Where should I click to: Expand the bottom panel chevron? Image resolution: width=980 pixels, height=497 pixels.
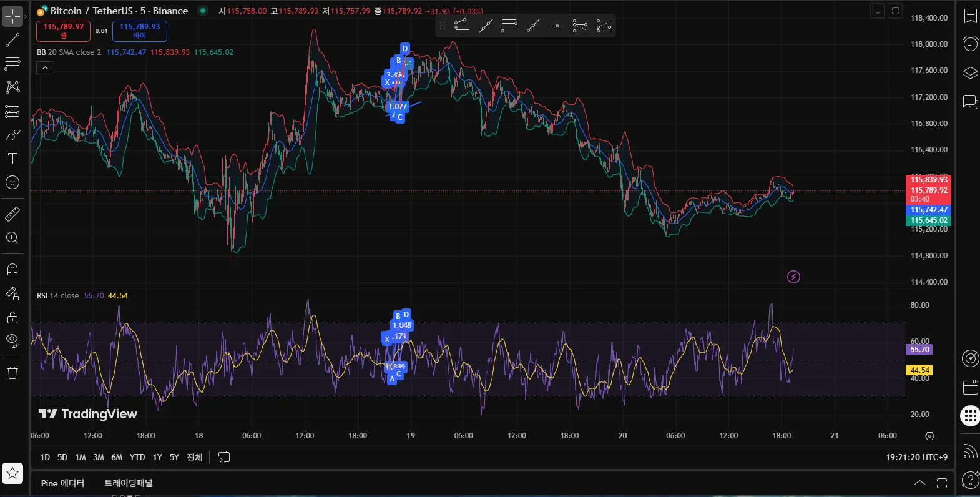tap(919, 483)
